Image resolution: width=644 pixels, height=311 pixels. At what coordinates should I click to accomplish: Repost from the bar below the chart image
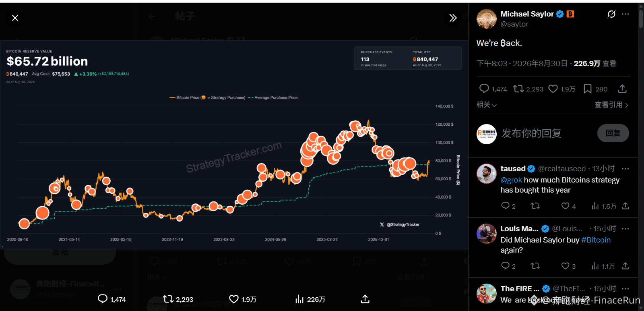pyautogui.click(x=168, y=299)
